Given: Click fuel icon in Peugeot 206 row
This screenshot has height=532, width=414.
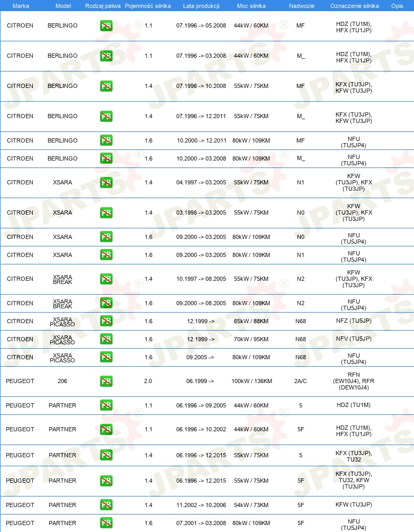Looking at the screenshot, I should tap(106, 381).
